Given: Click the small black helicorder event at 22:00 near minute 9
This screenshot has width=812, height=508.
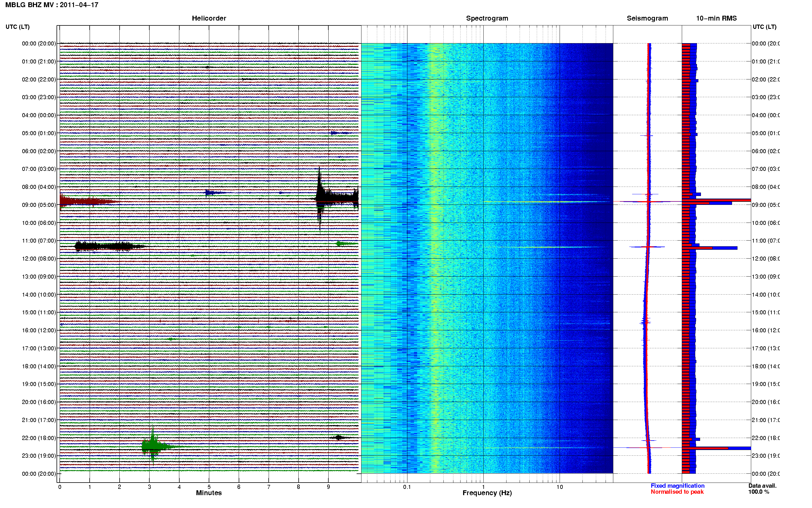Looking at the screenshot, I should 339,437.
